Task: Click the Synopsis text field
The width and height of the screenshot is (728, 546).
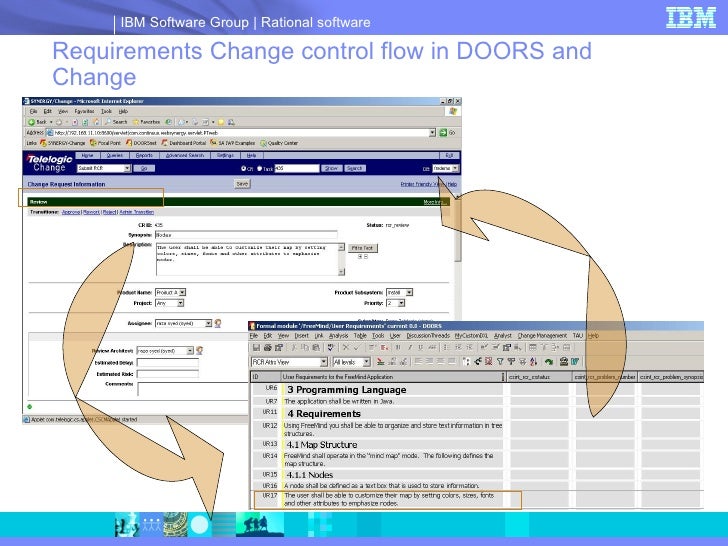Action: 246,235
